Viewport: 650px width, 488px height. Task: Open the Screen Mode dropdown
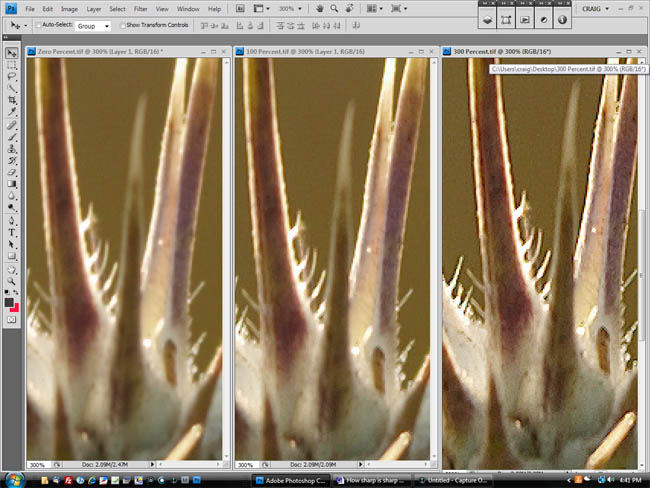pos(399,8)
